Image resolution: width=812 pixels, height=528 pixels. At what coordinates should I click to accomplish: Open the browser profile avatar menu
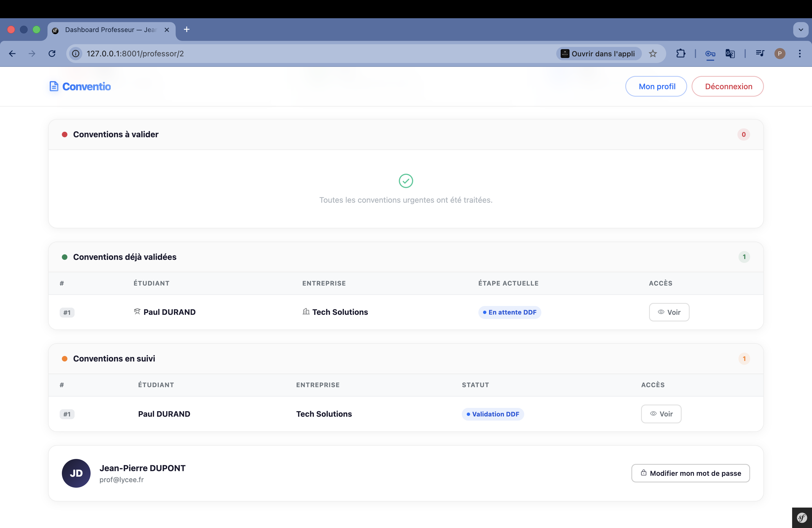pyautogui.click(x=780, y=54)
